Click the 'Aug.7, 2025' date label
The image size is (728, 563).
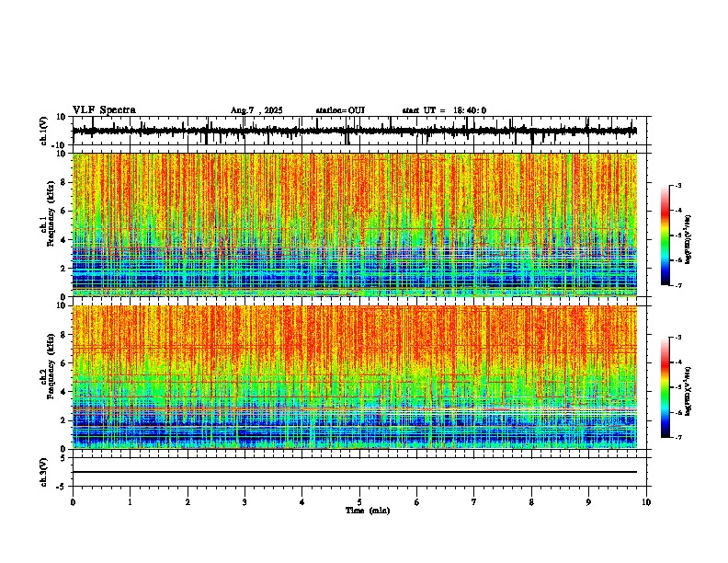pos(256,110)
